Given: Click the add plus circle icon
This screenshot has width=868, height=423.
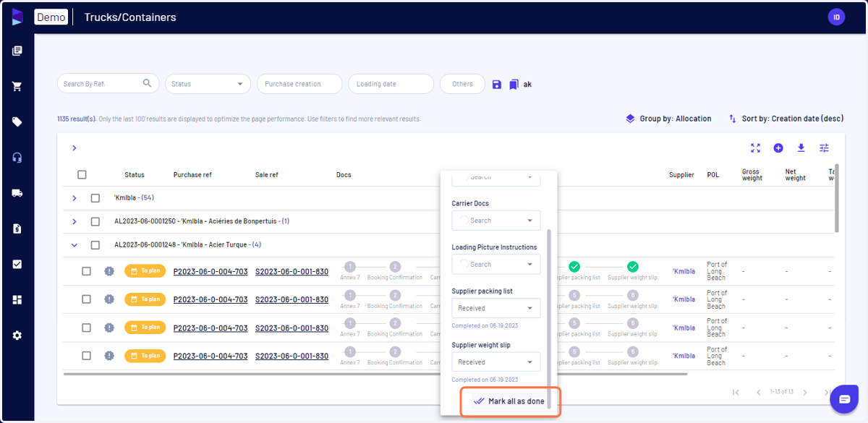Looking at the screenshot, I should (778, 148).
